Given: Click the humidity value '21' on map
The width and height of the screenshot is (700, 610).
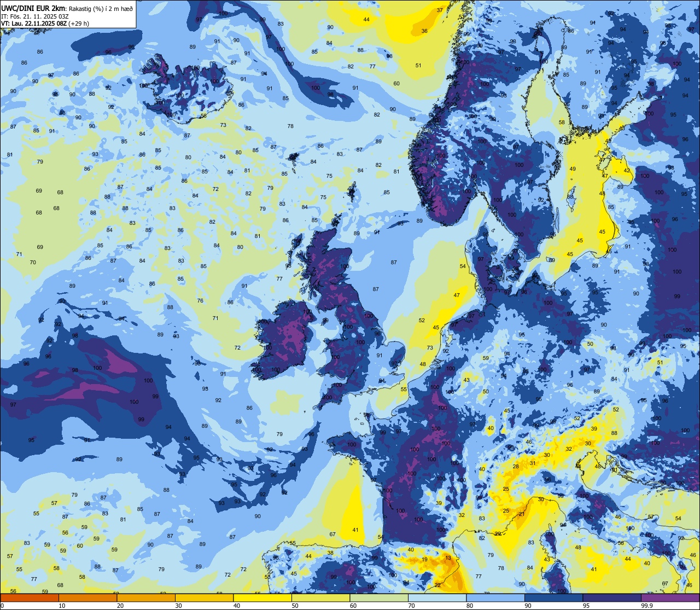Looking at the screenshot, I should tap(522, 514).
